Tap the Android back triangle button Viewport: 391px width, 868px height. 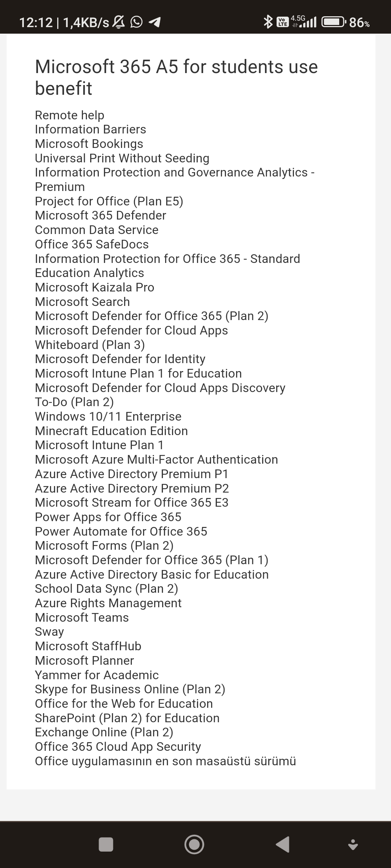tap(282, 844)
